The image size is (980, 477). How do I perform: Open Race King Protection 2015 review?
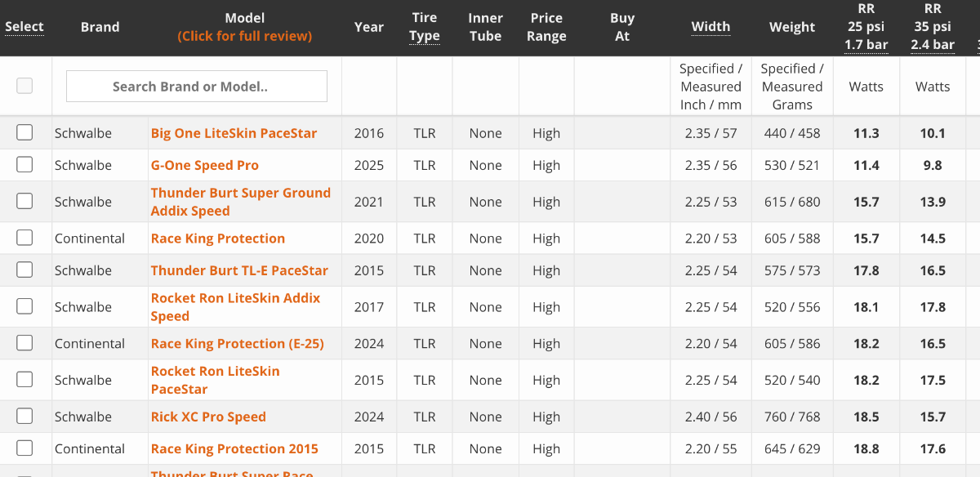coord(234,448)
